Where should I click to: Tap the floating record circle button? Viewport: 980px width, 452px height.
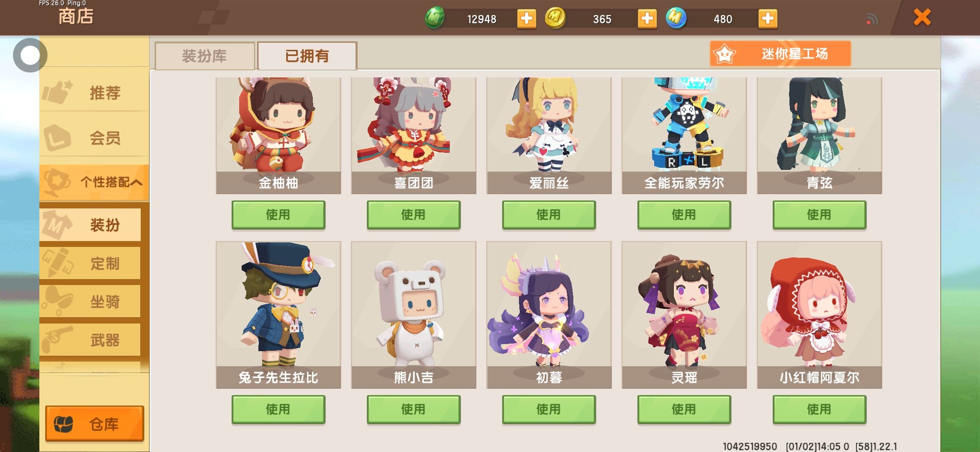[30, 55]
